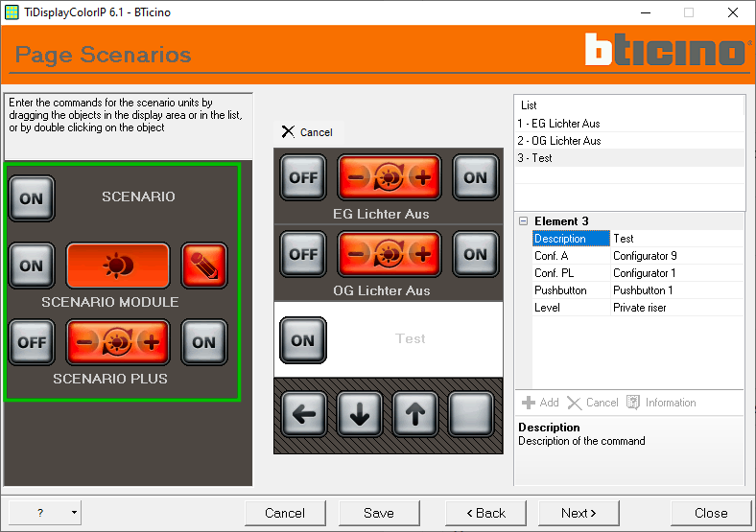Image resolution: width=756 pixels, height=532 pixels.
Task: Click the dimmer minus/plus button of SCENARIO PLUS
Action: coord(118,342)
